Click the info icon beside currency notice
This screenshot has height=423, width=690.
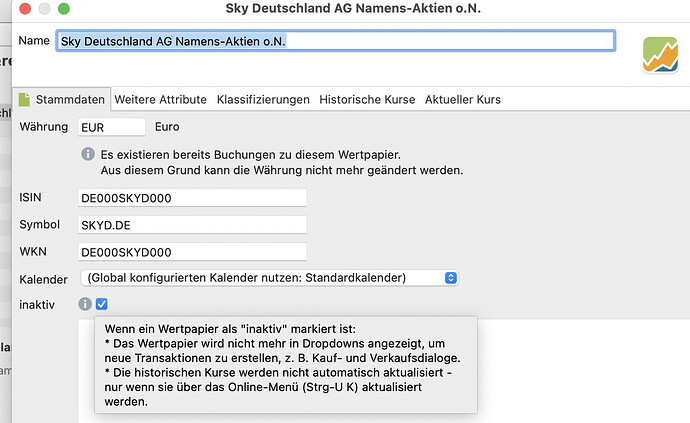(88, 154)
